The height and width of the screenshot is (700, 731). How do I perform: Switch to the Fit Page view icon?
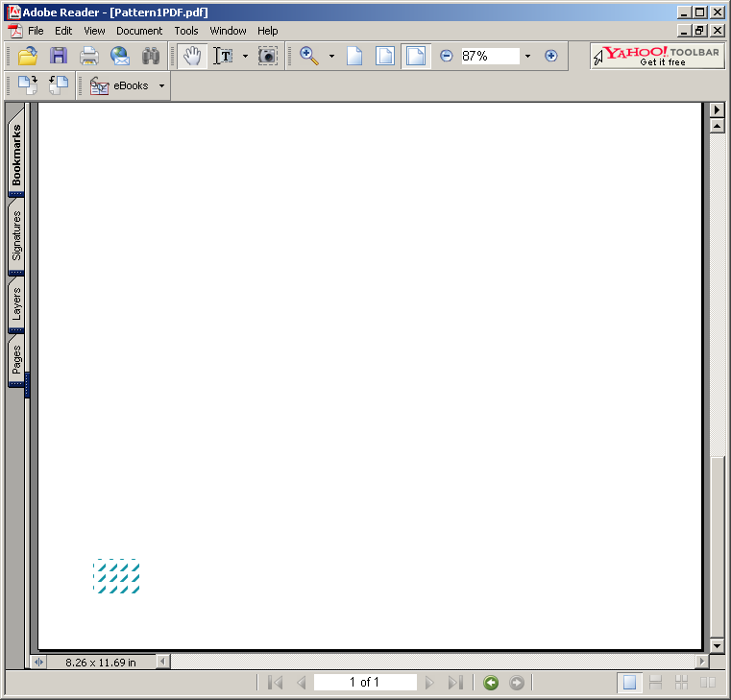coord(385,56)
